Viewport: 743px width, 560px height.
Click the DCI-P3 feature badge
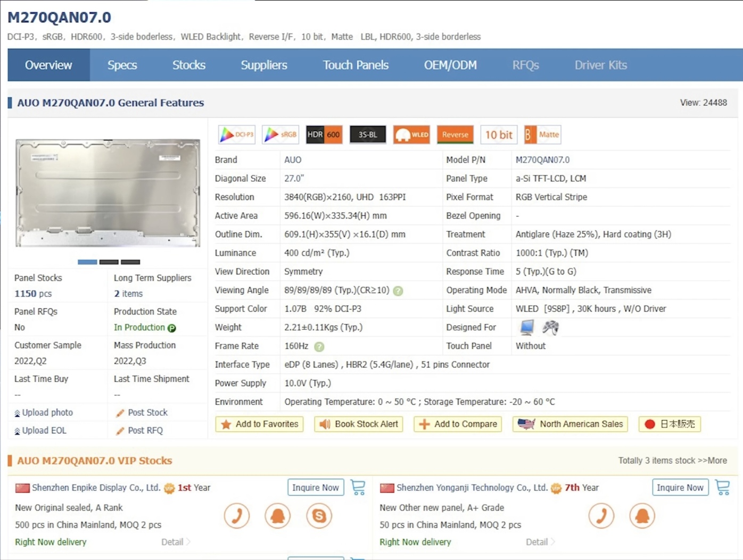click(x=237, y=135)
